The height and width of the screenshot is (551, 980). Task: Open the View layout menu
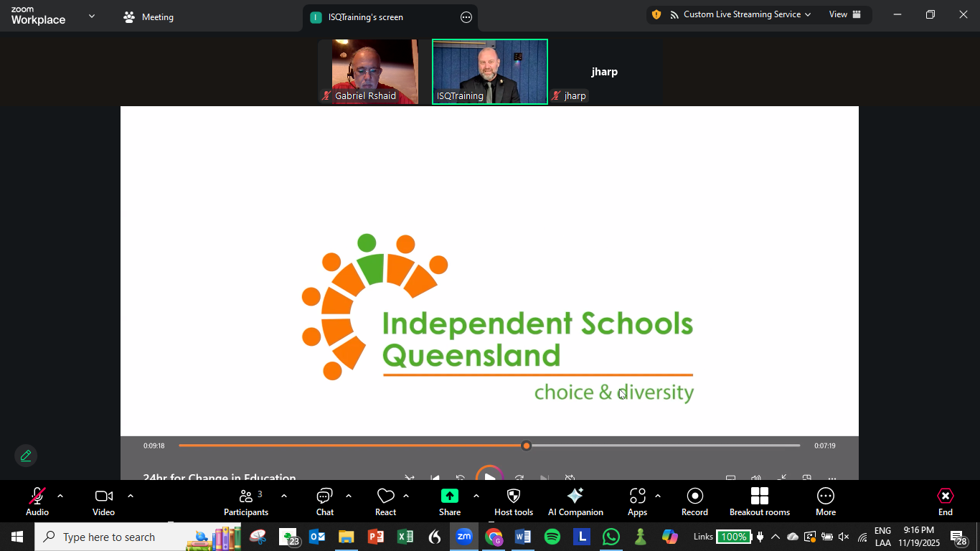[x=845, y=14]
